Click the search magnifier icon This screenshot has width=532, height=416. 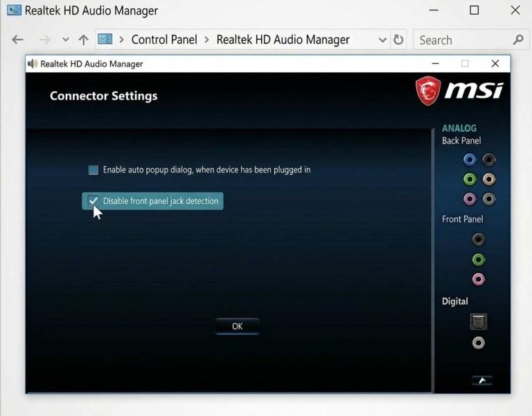click(517, 40)
